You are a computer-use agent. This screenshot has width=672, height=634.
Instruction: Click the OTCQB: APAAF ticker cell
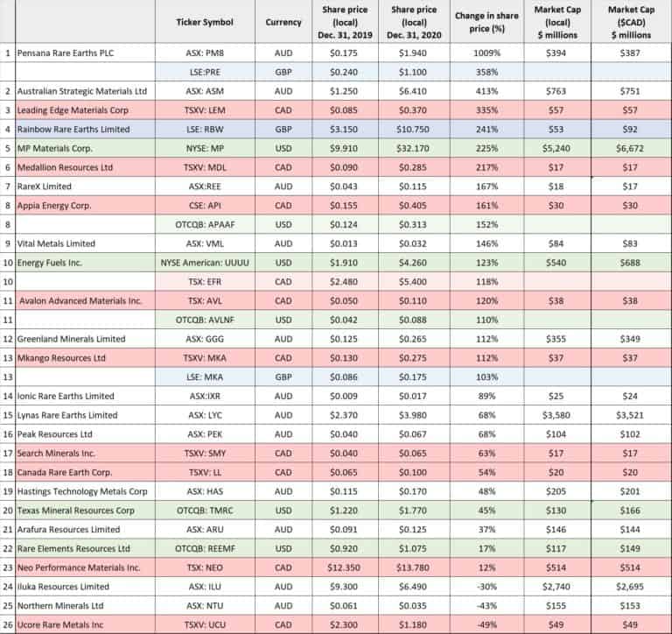pyautogui.click(x=205, y=224)
